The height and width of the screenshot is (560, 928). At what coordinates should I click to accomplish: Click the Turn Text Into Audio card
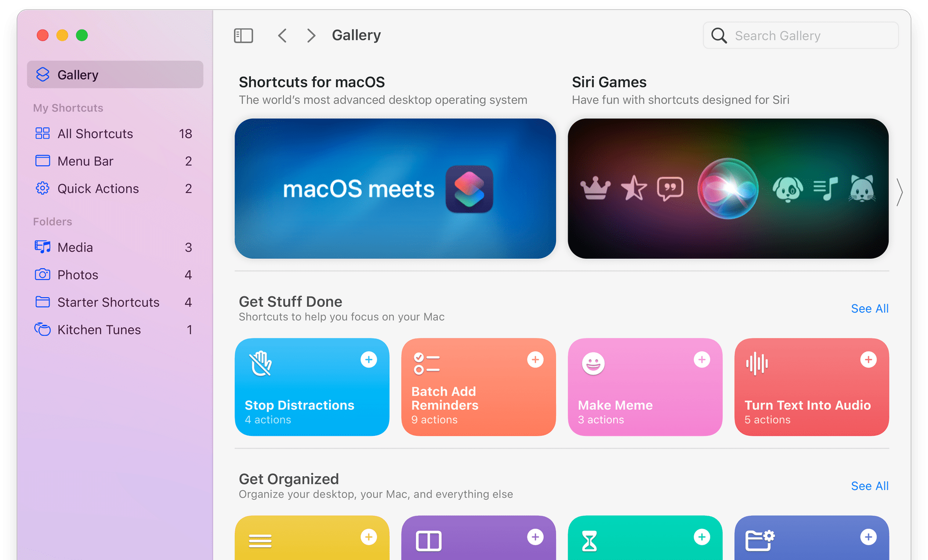(x=811, y=386)
